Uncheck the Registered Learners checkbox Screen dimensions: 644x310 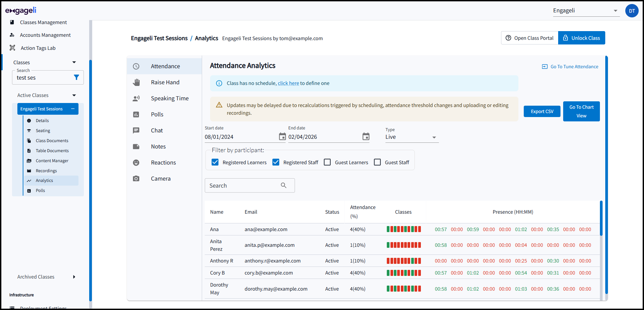[x=215, y=162]
